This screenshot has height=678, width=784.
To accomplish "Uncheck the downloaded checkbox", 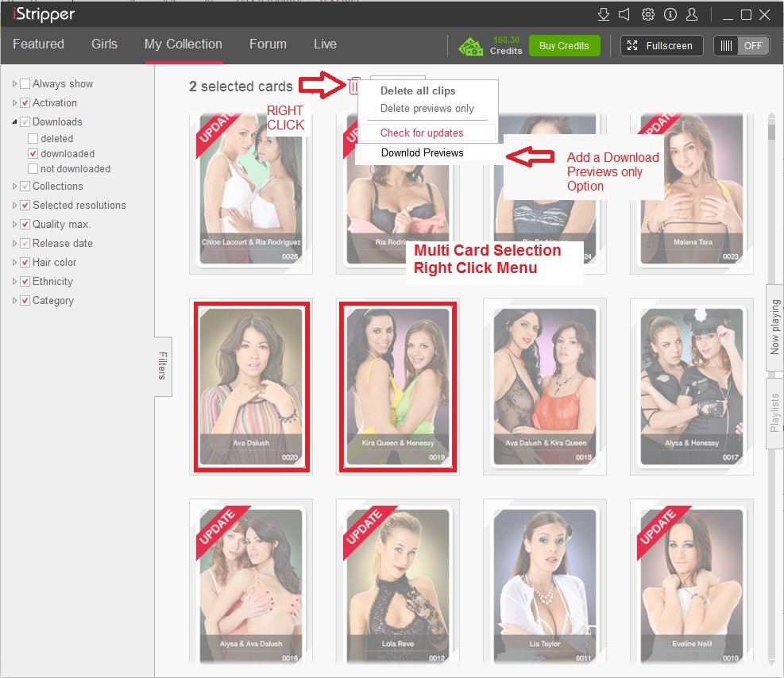I will pyautogui.click(x=33, y=153).
